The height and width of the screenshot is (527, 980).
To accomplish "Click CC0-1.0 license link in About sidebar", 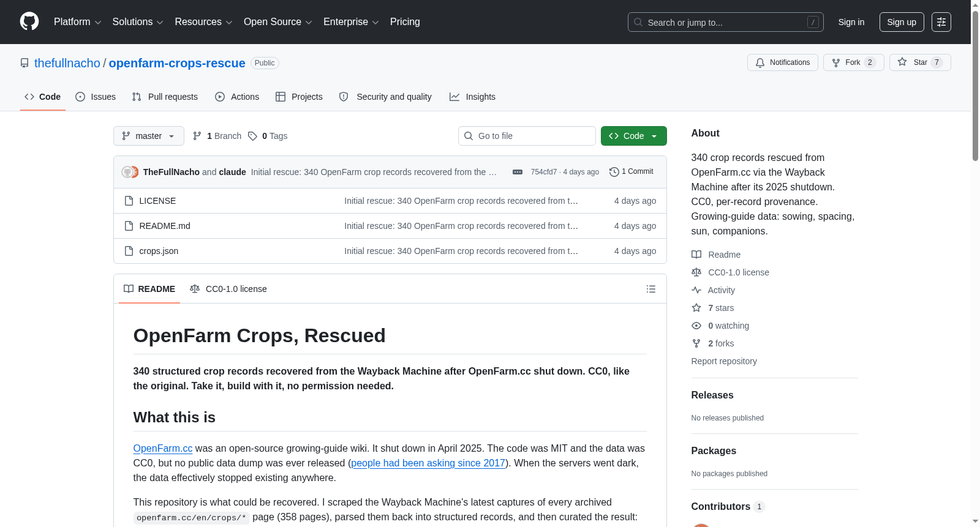I will (730, 272).
